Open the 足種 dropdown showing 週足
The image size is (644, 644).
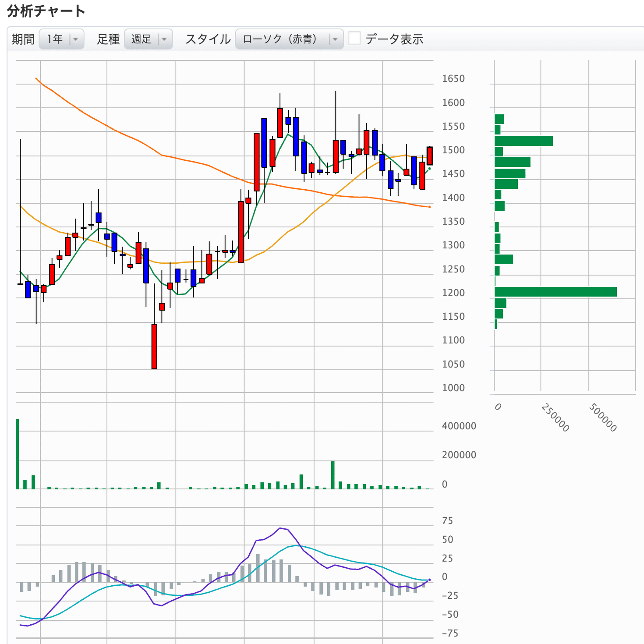tap(149, 39)
